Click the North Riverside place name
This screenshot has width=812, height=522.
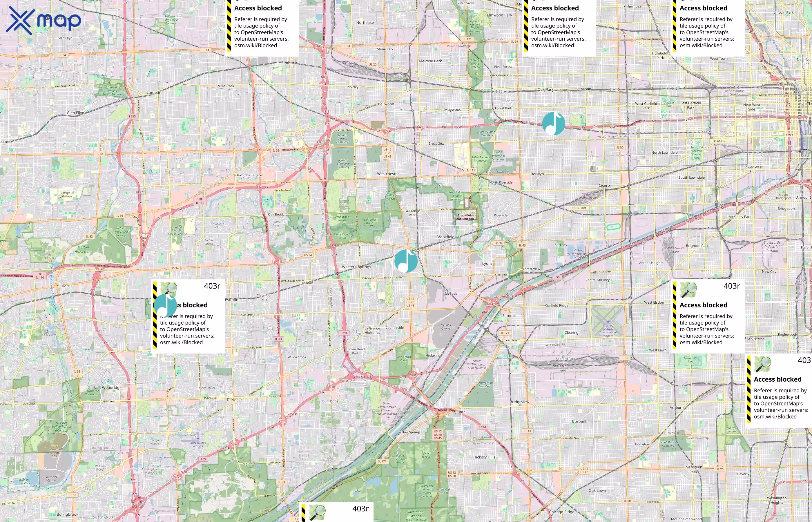coord(501,182)
